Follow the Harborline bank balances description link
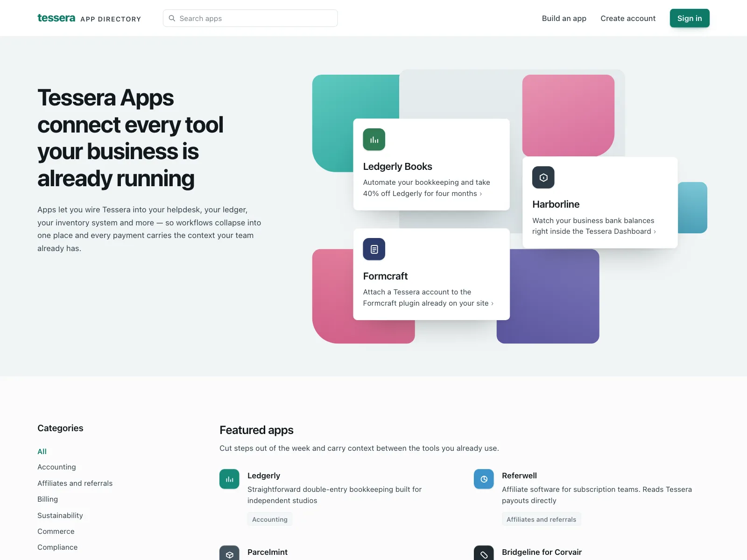 (594, 226)
